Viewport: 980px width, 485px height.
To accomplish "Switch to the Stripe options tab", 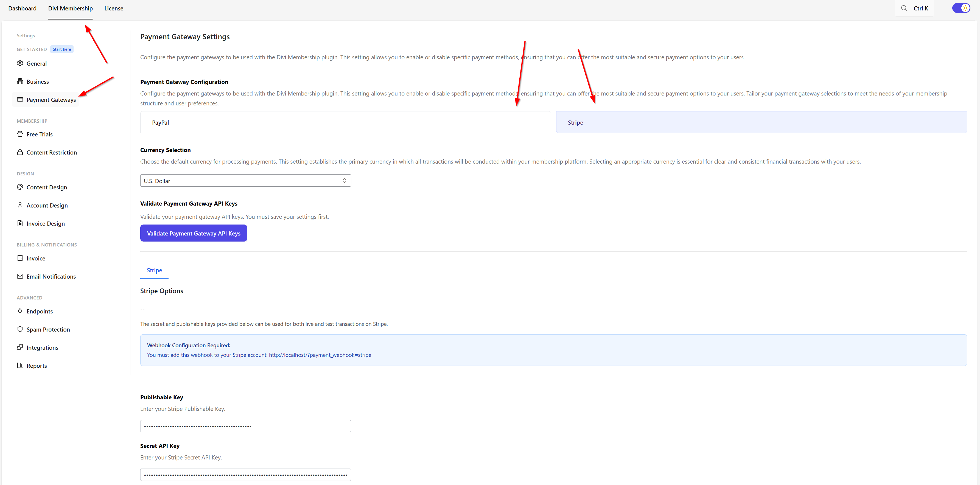I will pos(154,270).
